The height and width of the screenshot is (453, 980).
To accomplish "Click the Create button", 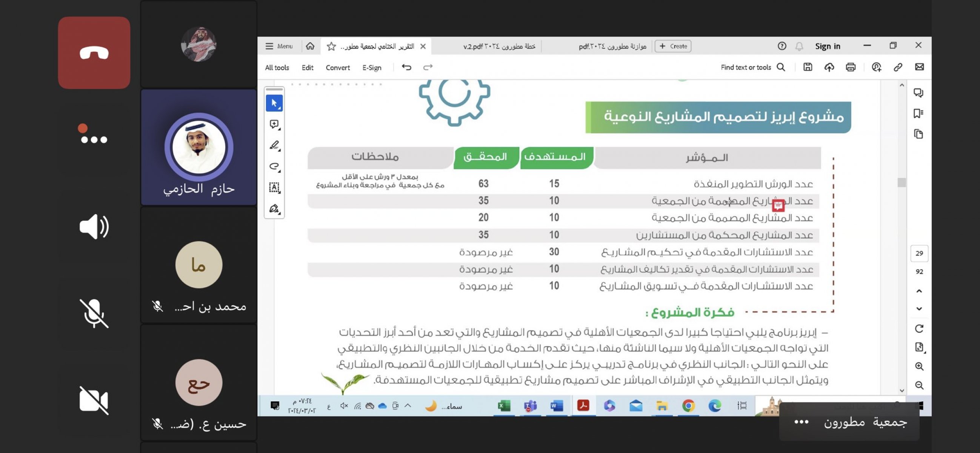I will click(x=672, y=46).
